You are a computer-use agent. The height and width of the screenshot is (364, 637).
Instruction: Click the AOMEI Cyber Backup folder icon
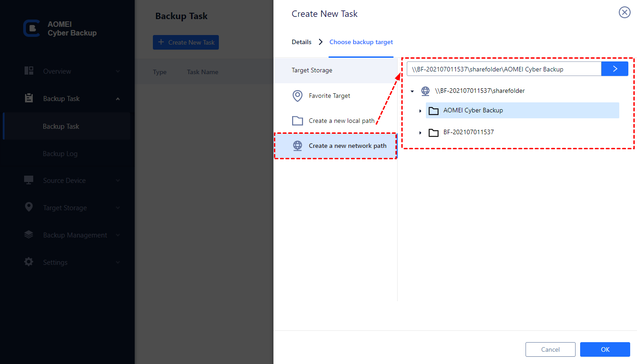click(434, 111)
